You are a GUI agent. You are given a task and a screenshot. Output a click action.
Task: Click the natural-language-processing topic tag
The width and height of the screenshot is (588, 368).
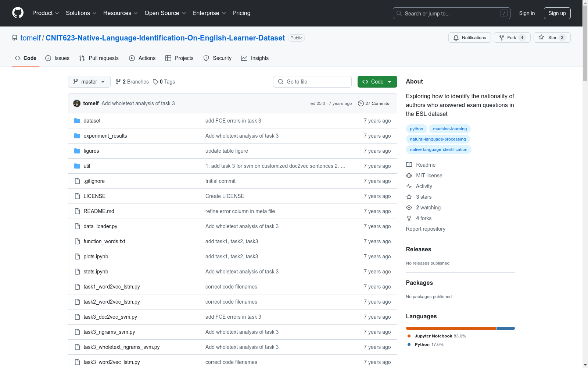tap(438, 139)
